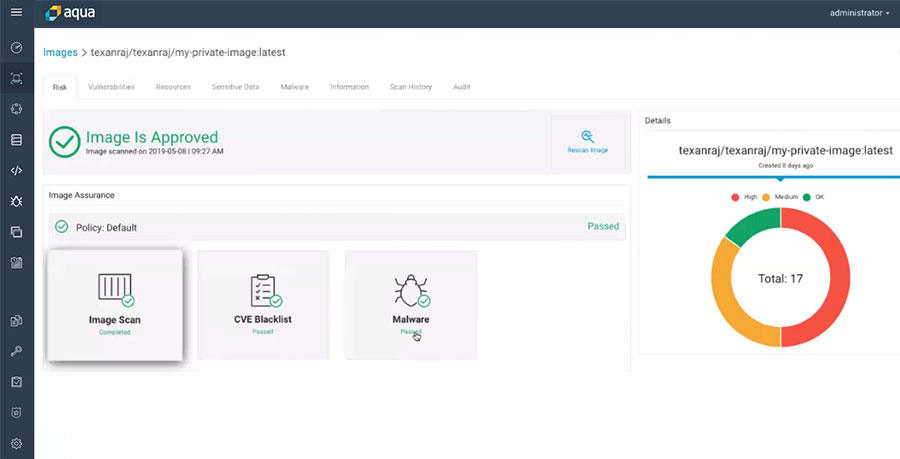900x459 pixels.
Task: Open the CVE Blacklist card
Action: (x=263, y=304)
